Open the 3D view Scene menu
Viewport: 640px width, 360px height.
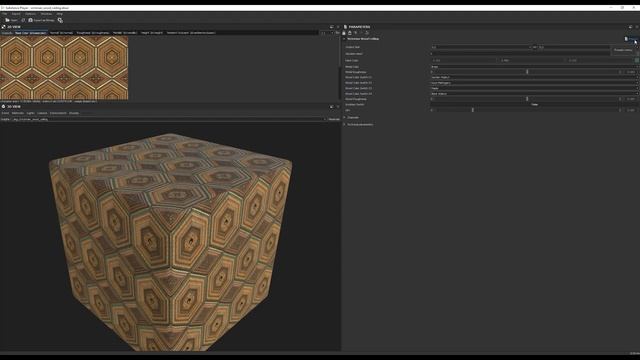pos(5,113)
